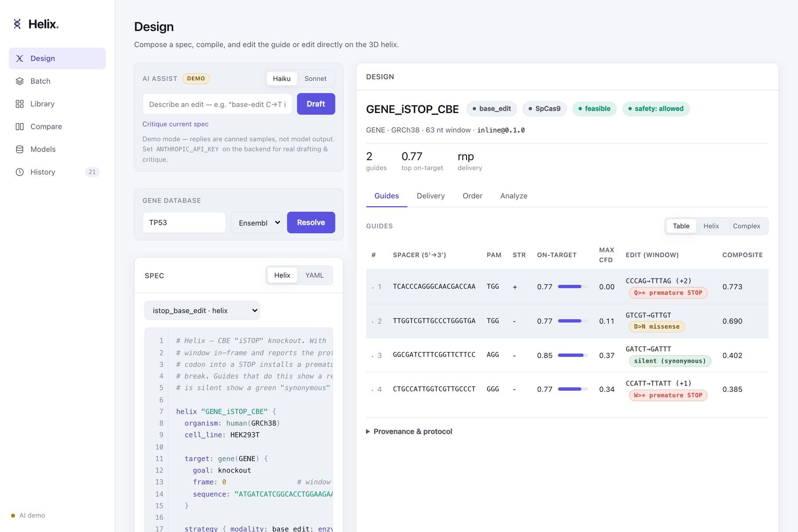Click the Draft button

click(316, 104)
